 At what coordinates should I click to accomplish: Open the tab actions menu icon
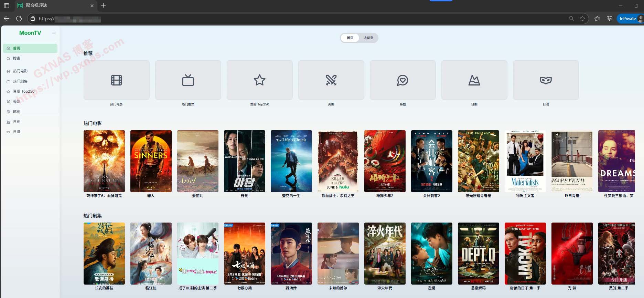click(x=6, y=6)
